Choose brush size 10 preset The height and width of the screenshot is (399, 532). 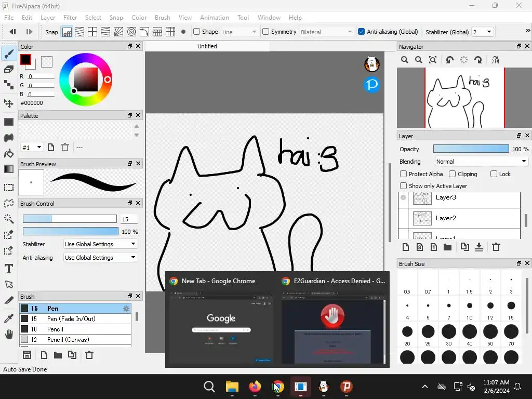tap(470, 309)
